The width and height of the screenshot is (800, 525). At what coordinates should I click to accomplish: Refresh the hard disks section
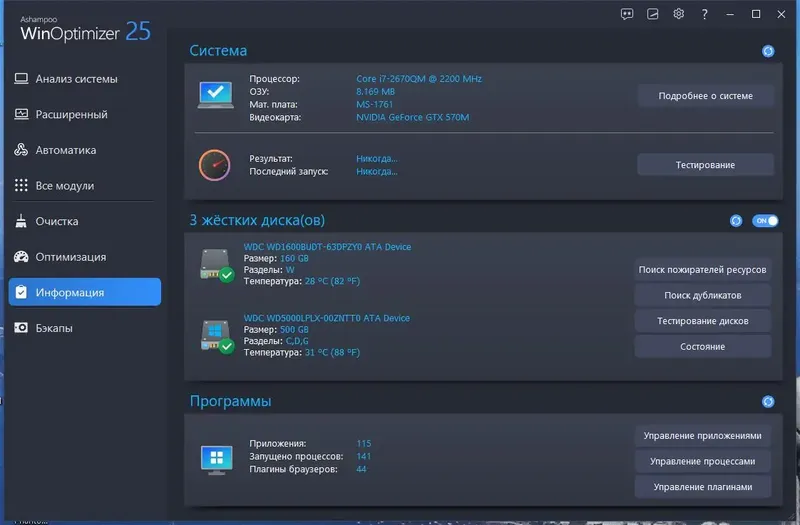coord(736,221)
